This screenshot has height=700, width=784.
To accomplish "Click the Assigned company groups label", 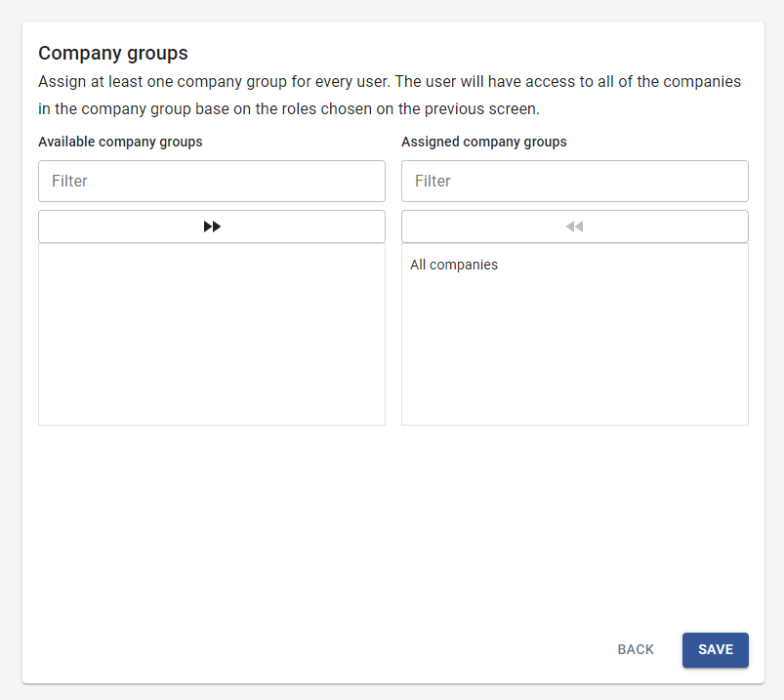I will click(484, 142).
